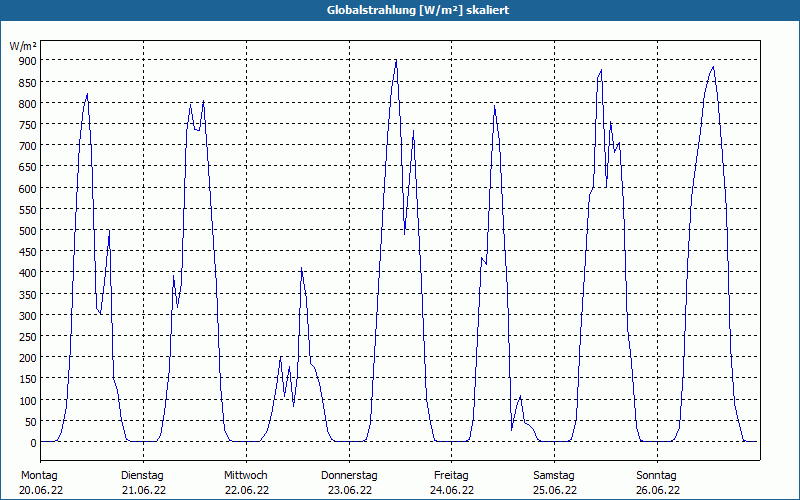Click the y-axis value '850'

click(28, 82)
